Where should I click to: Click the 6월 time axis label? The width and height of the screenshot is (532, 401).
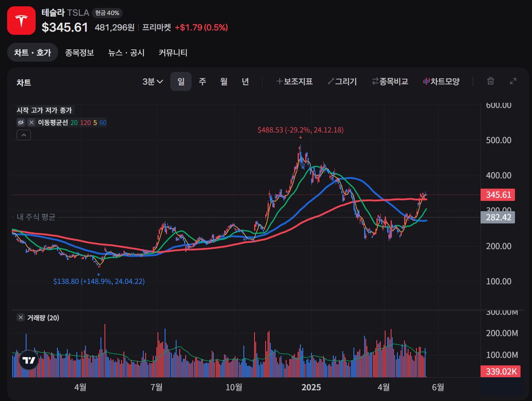pyautogui.click(x=438, y=388)
